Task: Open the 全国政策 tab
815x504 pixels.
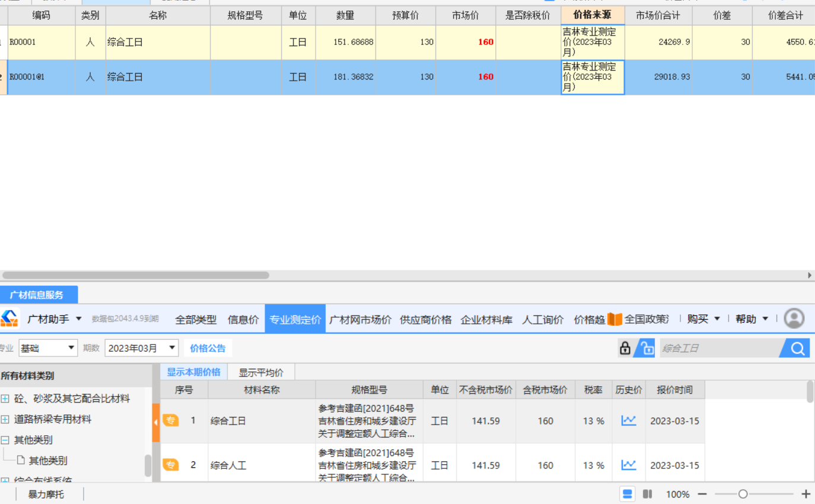Action: tap(647, 319)
